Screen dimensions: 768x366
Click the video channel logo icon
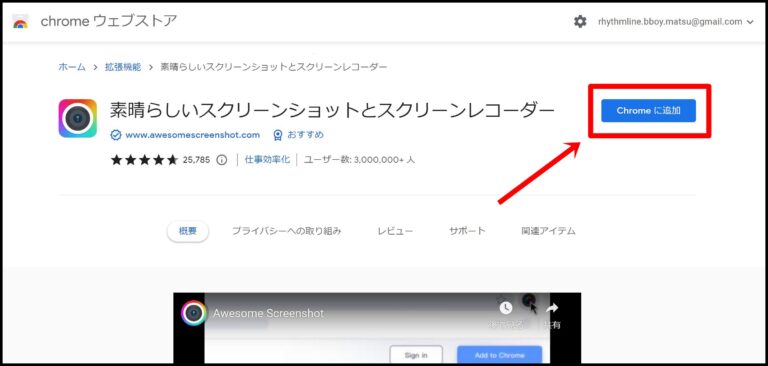pos(193,313)
